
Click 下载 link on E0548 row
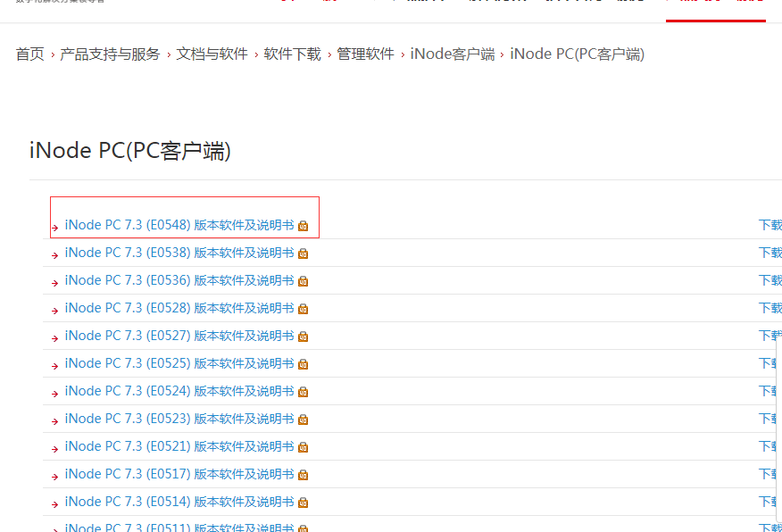point(770,225)
